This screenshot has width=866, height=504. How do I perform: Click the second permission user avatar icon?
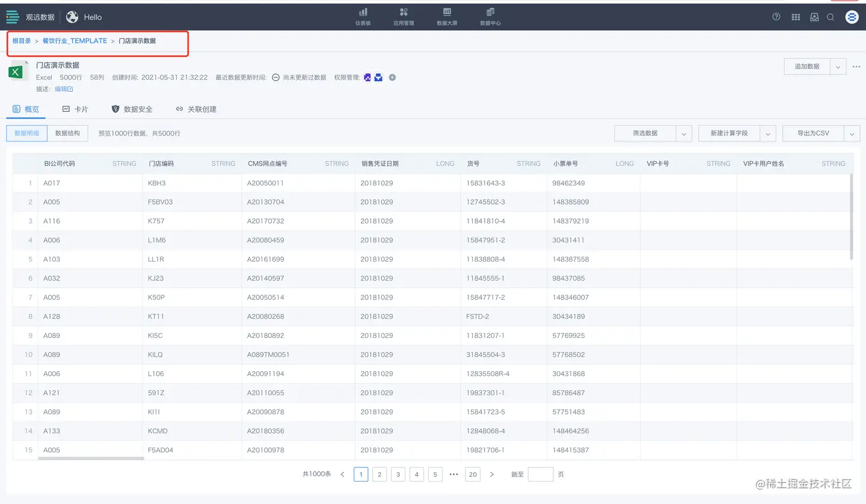click(x=378, y=77)
